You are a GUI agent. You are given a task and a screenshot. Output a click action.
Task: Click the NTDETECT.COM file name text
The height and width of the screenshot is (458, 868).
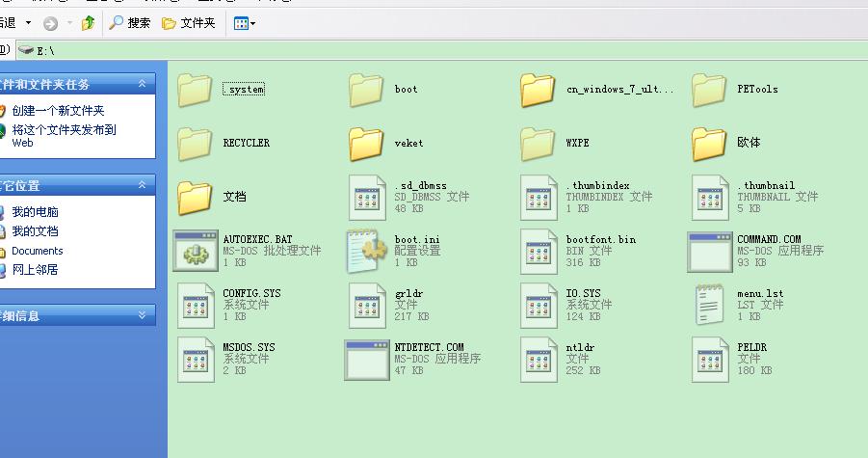[x=429, y=347]
